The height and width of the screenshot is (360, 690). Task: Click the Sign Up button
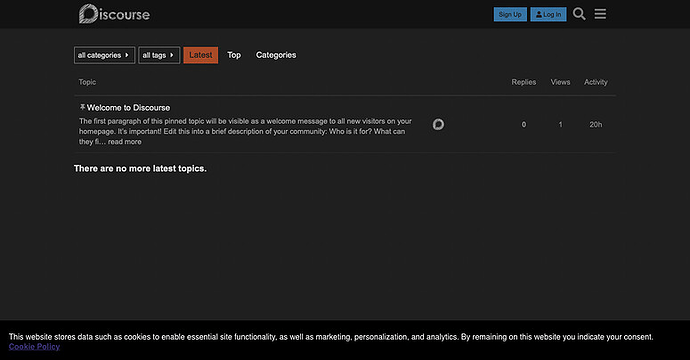[x=510, y=14]
